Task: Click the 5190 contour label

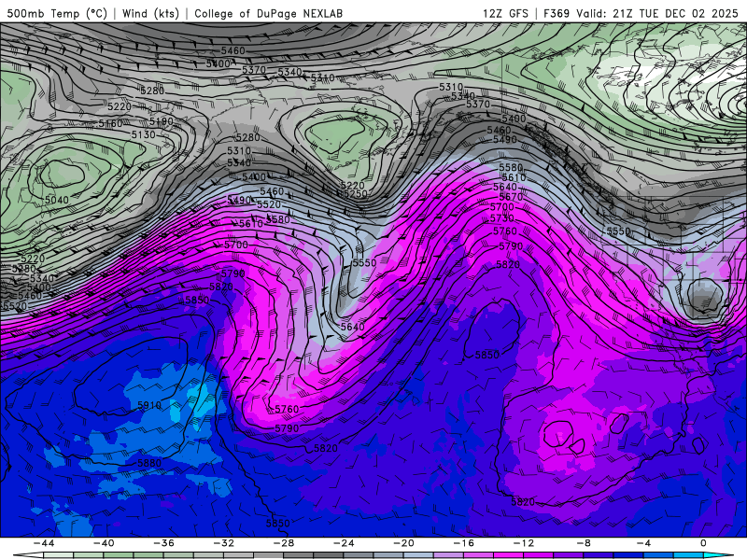Action: [161, 121]
